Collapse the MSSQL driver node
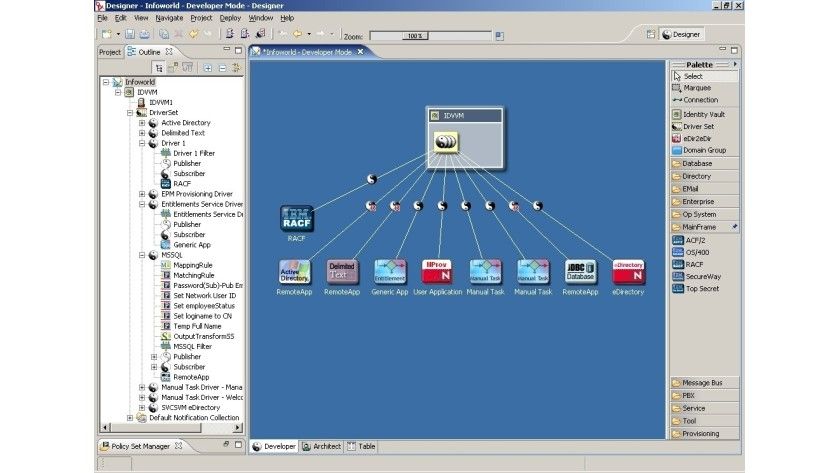The height and width of the screenshot is (473, 840). coord(142,255)
